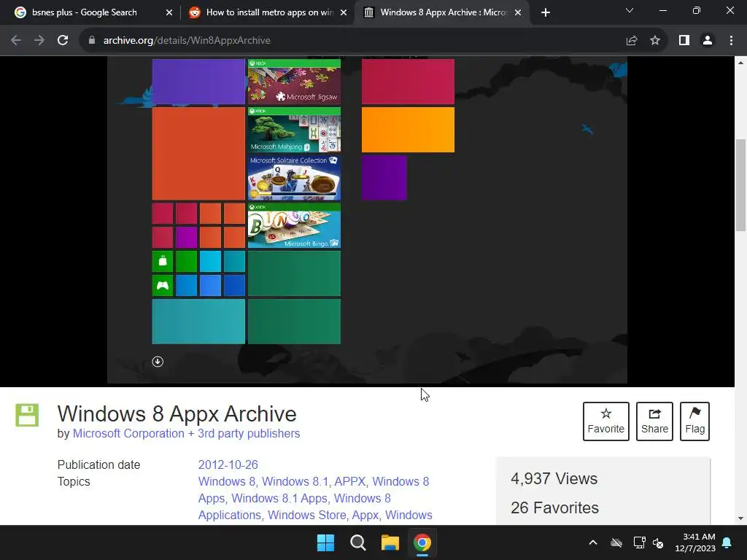The width and height of the screenshot is (747, 560).
Task: Select the Windows 8 Appx Archive tab
Action: tap(443, 12)
